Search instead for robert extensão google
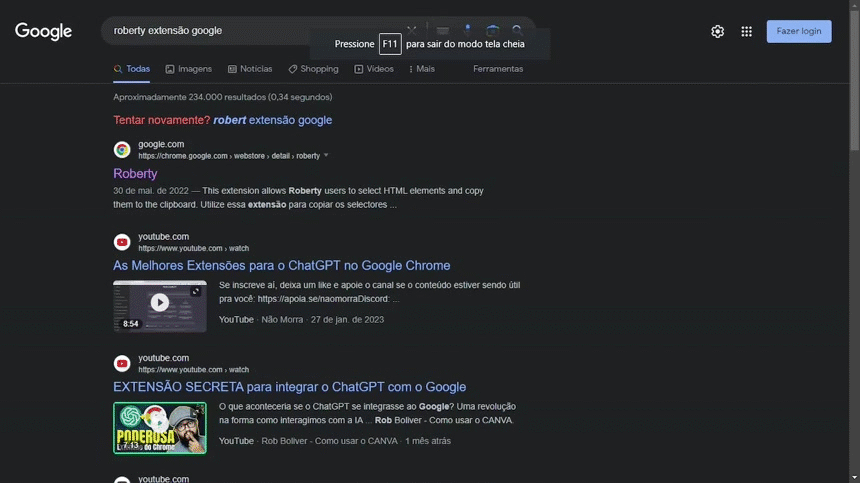This screenshot has width=860, height=483. (x=273, y=120)
